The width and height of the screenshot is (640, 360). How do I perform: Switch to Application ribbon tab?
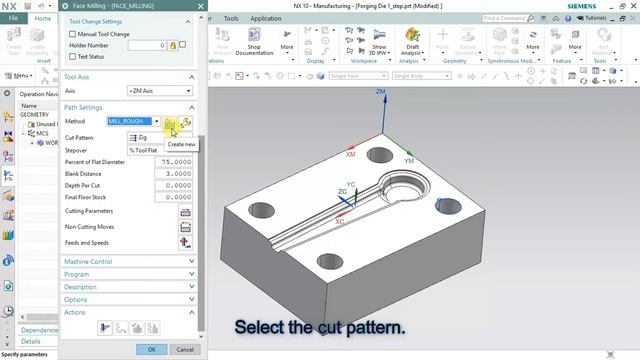pyautogui.click(x=266, y=19)
